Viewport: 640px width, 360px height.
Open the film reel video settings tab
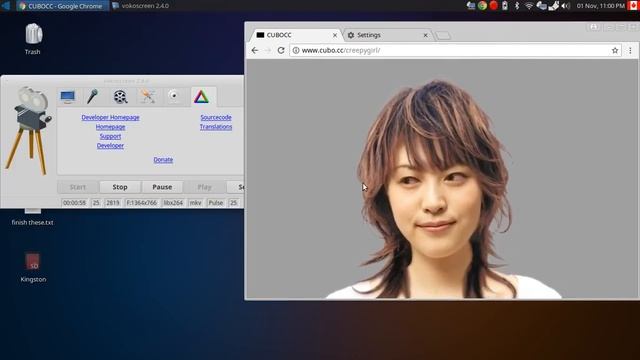click(x=120, y=97)
